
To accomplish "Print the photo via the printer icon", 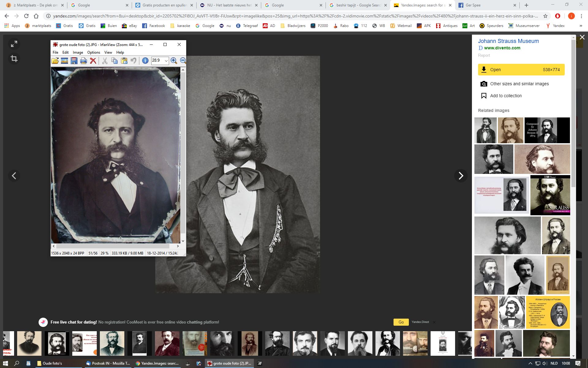I will pos(83,60).
